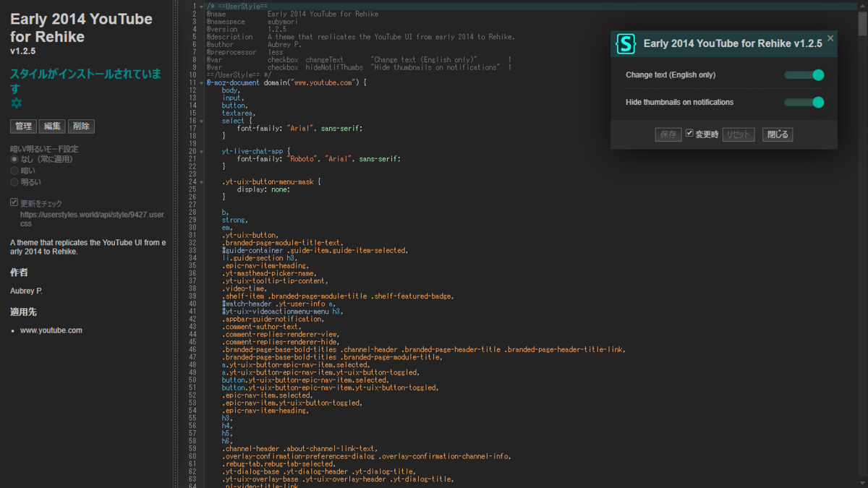Click the Stylus logo in the config popup
The height and width of the screenshot is (488, 868).
[x=626, y=43]
